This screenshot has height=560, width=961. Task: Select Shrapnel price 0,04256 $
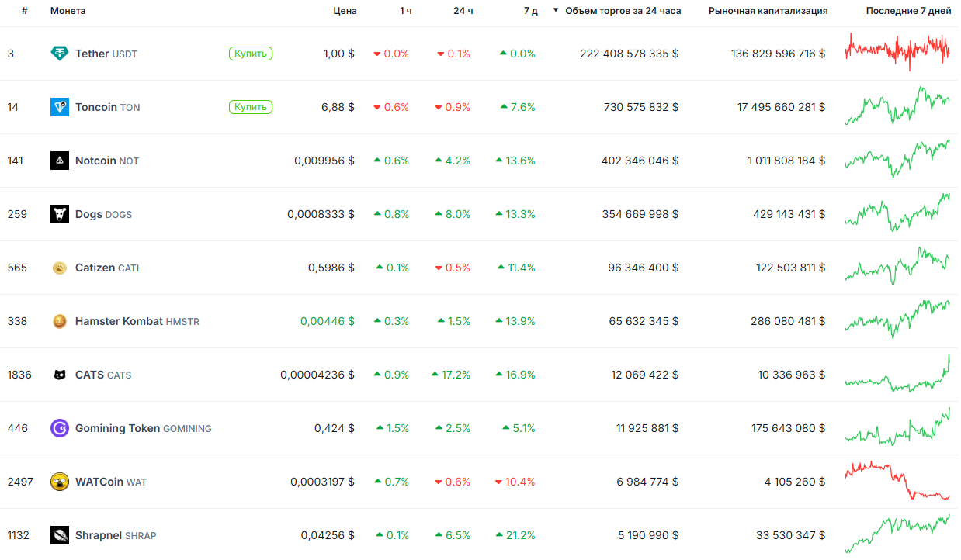328,535
